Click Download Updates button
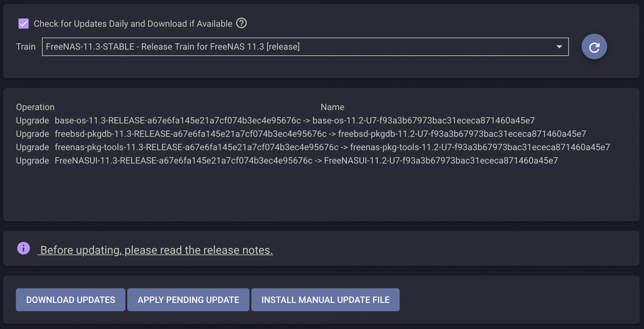This screenshot has height=329, width=644. click(x=70, y=300)
